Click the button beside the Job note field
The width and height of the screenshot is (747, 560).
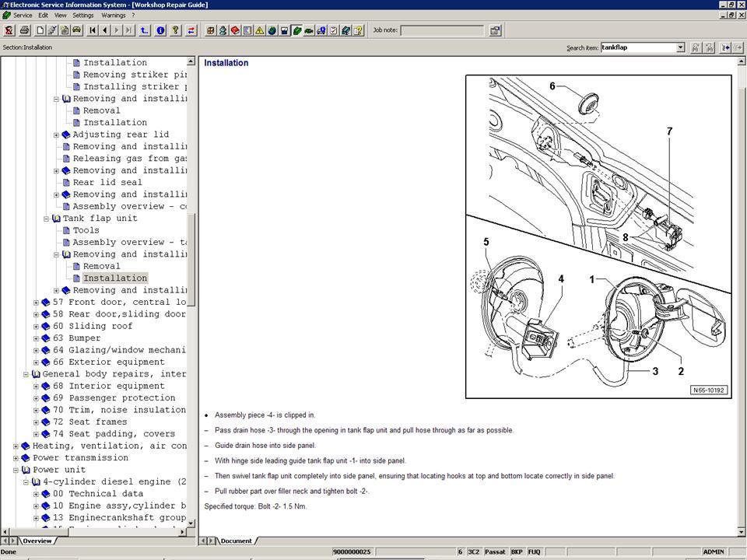pyautogui.click(x=495, y=30)
